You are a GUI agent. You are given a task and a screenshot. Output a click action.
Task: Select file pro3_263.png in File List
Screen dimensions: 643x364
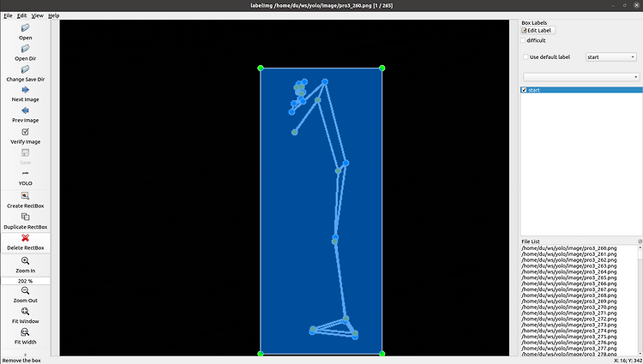point(568,266)
